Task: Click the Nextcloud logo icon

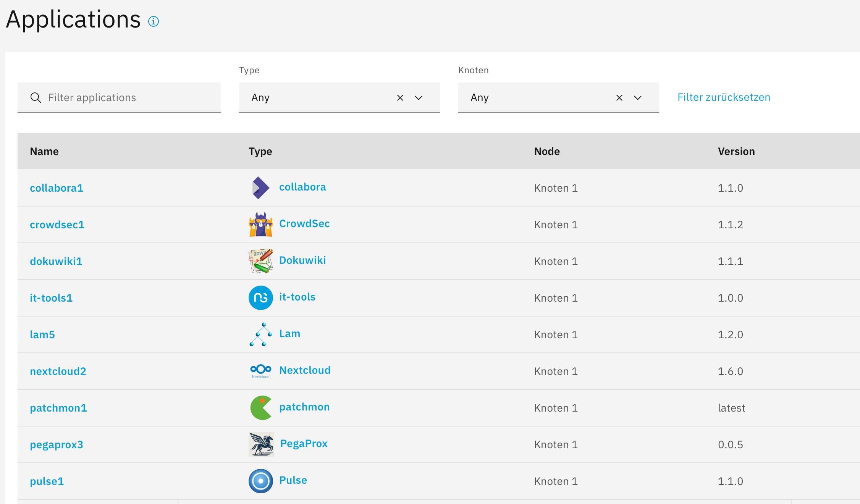Action: (260, 371)
